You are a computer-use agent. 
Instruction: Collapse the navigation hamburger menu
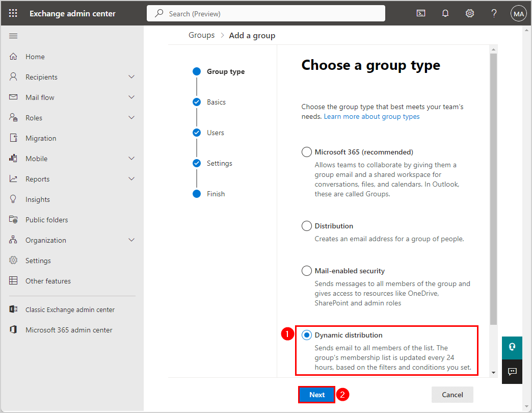click(13, 36)
